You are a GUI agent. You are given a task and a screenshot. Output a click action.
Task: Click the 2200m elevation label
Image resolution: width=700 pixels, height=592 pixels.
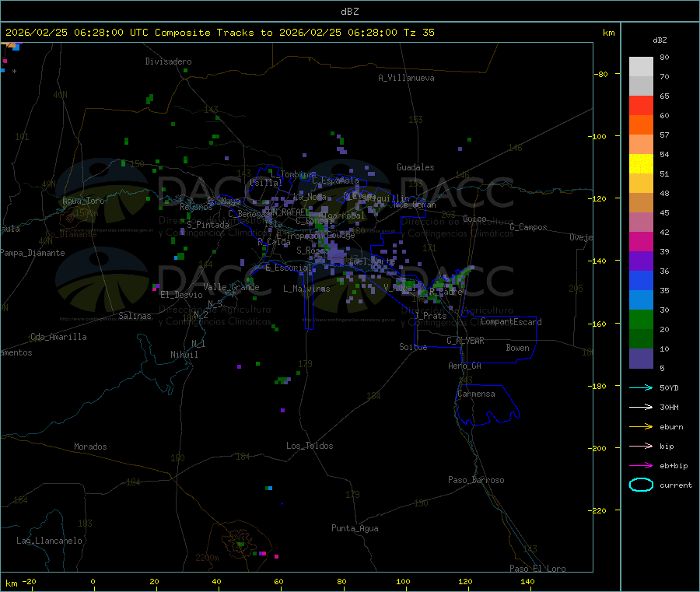[x=207, y=558]
